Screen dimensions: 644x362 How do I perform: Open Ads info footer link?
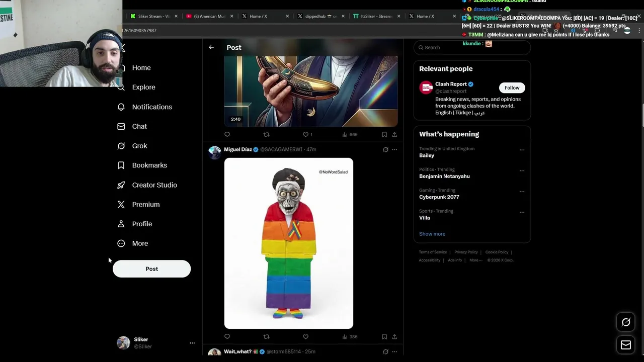(x=455, y=260)
